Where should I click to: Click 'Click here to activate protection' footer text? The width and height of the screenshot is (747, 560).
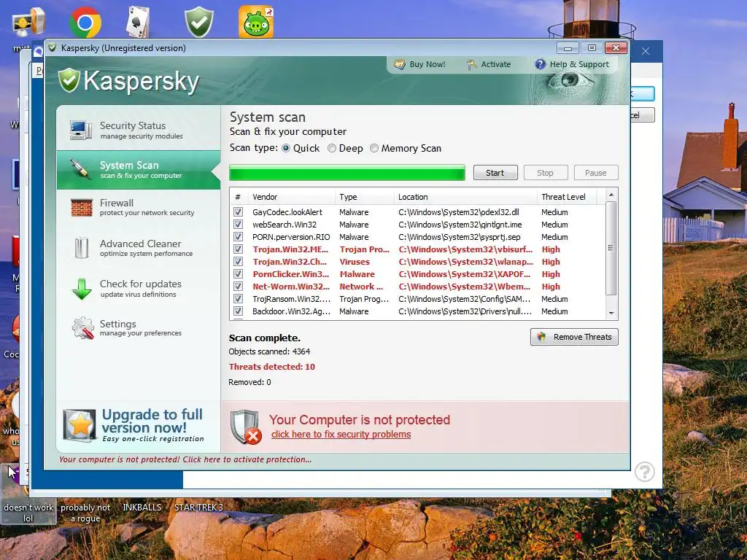[247, 459]
